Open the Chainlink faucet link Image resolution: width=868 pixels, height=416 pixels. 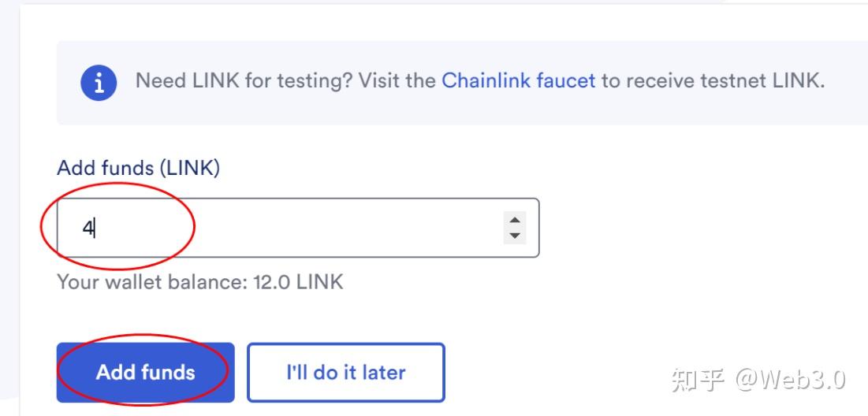pyautogui.click(x=518, y=81)
